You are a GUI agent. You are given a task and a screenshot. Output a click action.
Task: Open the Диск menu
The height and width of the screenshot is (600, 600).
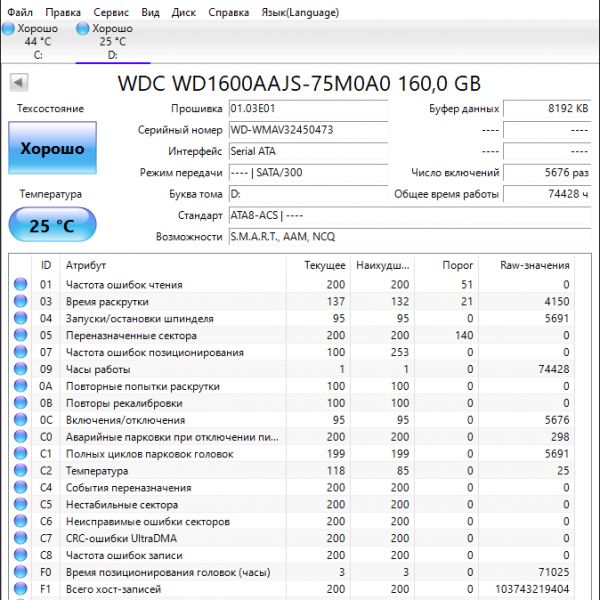click(184, 12)
